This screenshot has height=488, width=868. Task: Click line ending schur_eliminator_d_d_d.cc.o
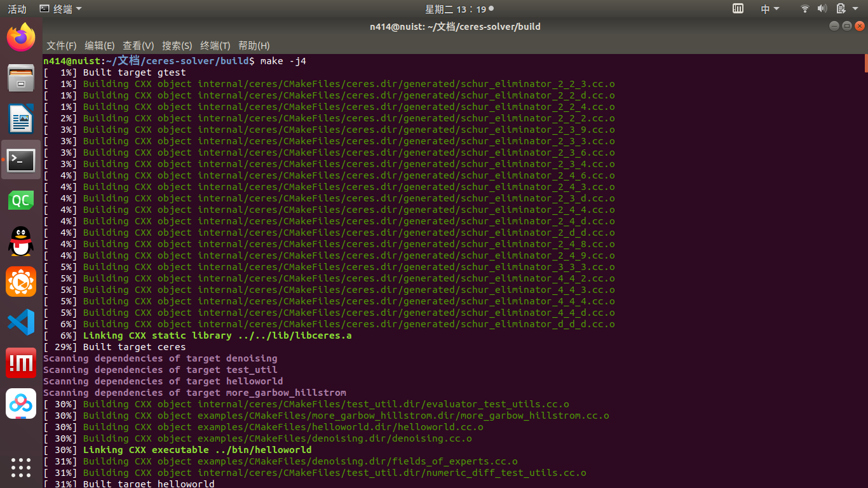[329, 324]
